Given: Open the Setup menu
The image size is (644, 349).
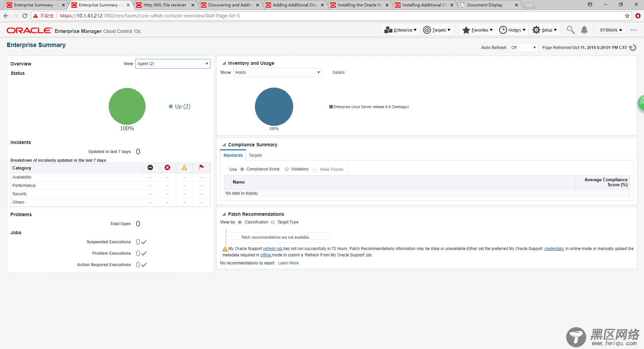Looking at the screenshot, I should coord(544,30).
